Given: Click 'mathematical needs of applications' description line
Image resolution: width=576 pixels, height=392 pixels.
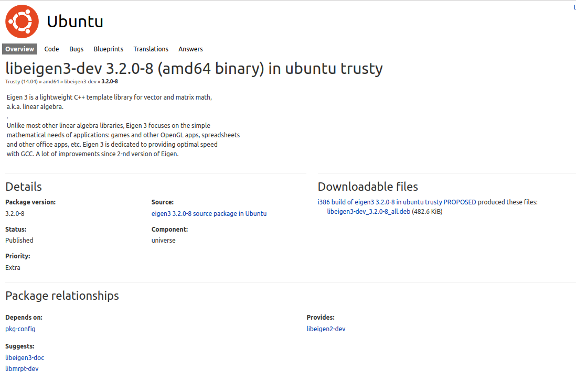Looking at the screenshot, I should pos(123,135).
